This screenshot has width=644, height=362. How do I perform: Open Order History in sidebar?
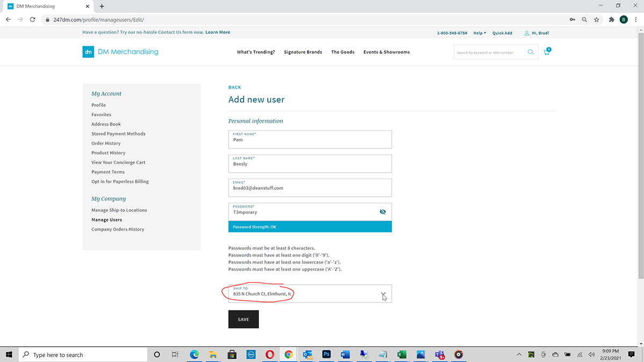106,143
